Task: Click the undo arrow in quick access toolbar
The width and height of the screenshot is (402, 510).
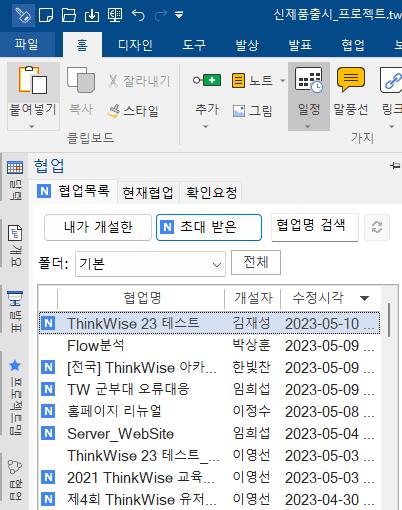Action: tap(138, 15)
